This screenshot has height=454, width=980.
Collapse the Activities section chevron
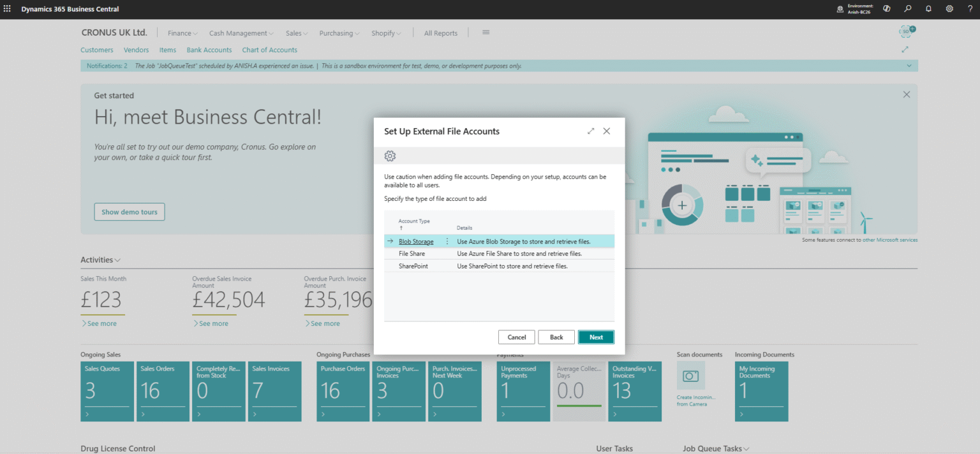[117, 260]
